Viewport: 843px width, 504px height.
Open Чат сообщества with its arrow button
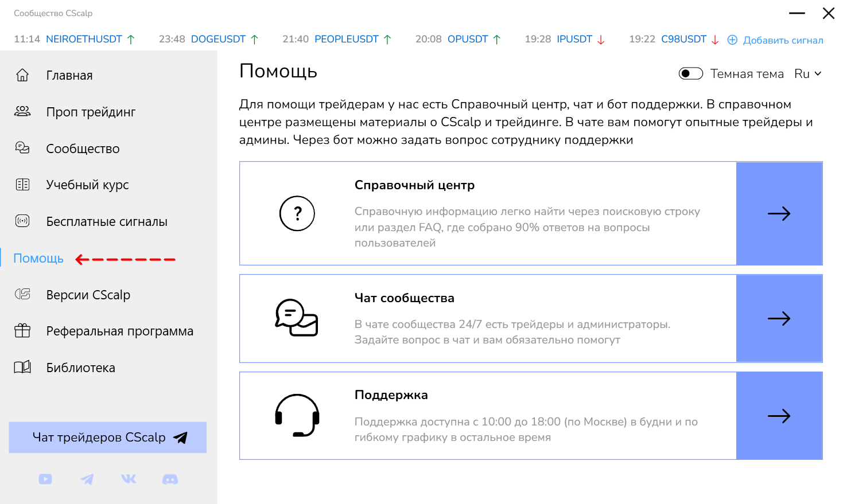tap(779, 318)
